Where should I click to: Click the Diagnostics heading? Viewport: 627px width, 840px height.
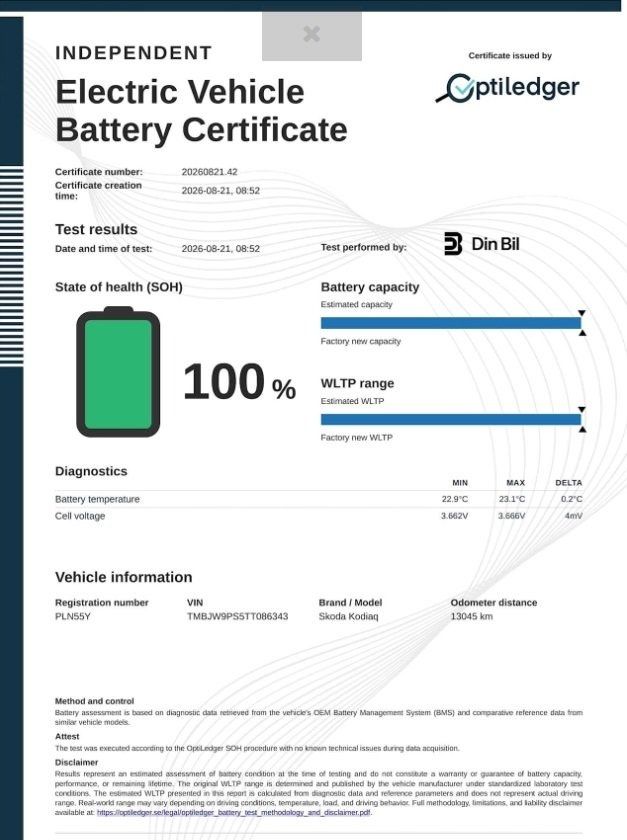[91, 471]
